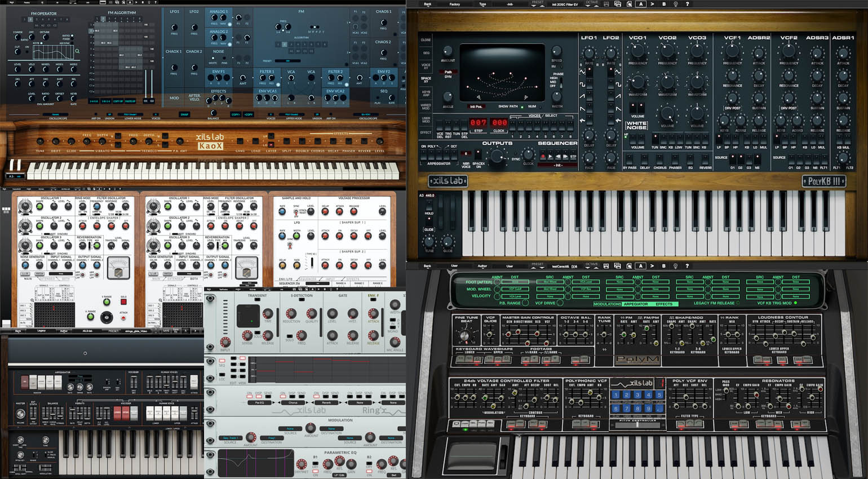Open the help question mark in PolyKB III toolbar
Image resolution: width=868 pixels, height=479 pixels.
click(687, 4)
